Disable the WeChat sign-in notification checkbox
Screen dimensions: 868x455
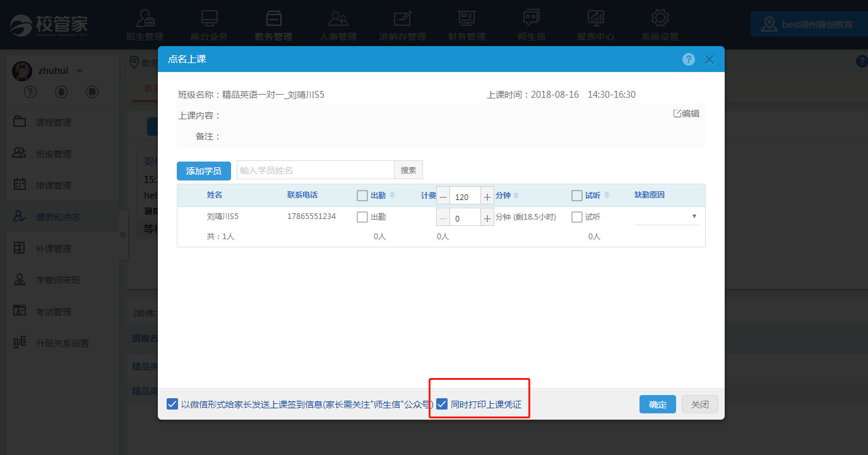tap(172, 404)
